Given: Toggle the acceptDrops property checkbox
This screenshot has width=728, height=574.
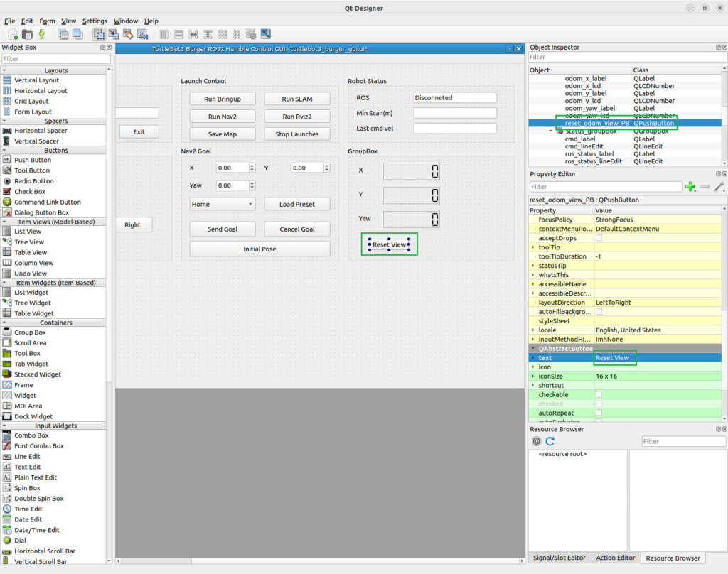Looking at the screenshot, I should [x=599, y=238].
